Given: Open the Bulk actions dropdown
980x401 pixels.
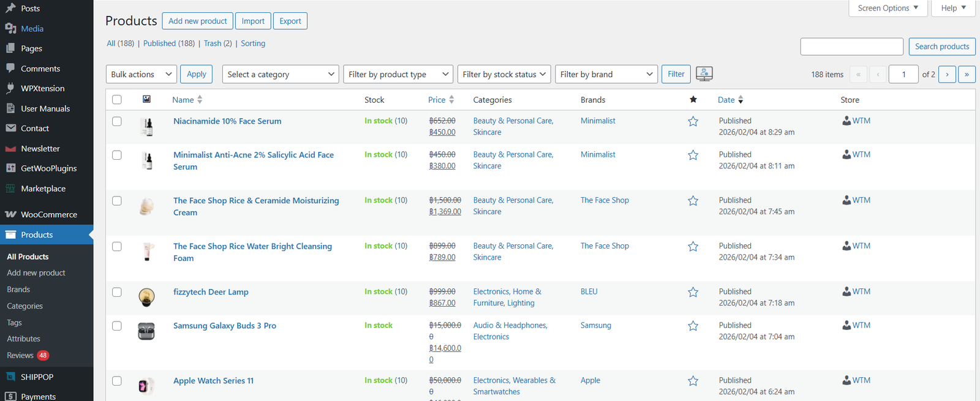Looking at the screenshot, I should tap(141, 74).
